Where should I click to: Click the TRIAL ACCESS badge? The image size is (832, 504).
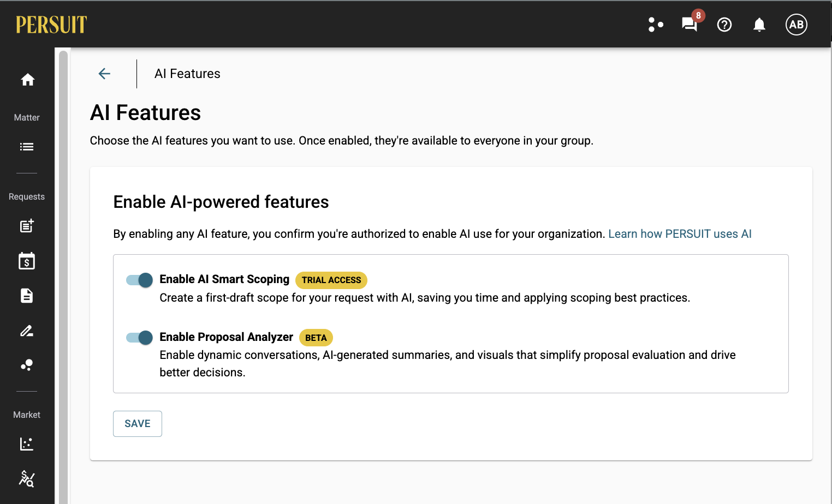coord(331,280)
